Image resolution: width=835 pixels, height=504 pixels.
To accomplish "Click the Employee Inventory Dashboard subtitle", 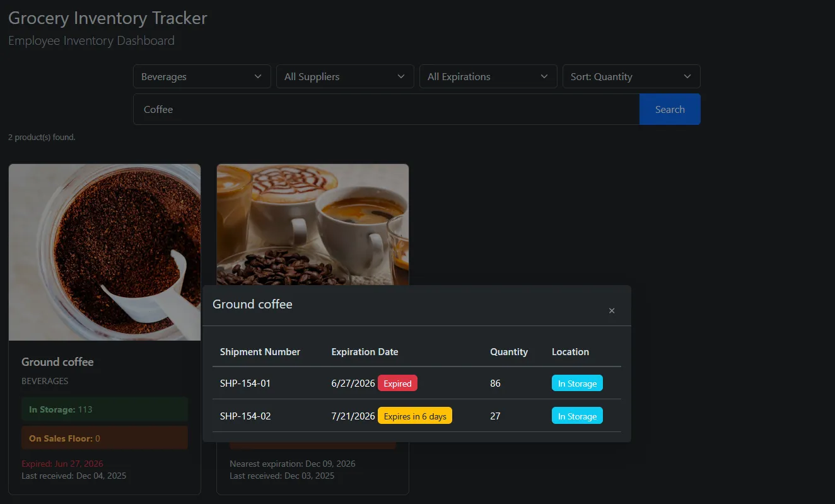I will (91, 41).
